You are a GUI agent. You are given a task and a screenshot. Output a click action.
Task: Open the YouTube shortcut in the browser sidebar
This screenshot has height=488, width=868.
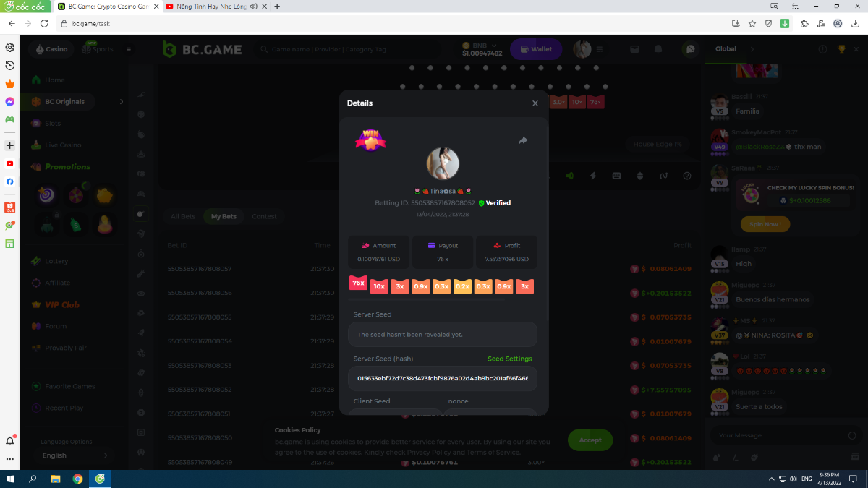[x=10, y=163]
